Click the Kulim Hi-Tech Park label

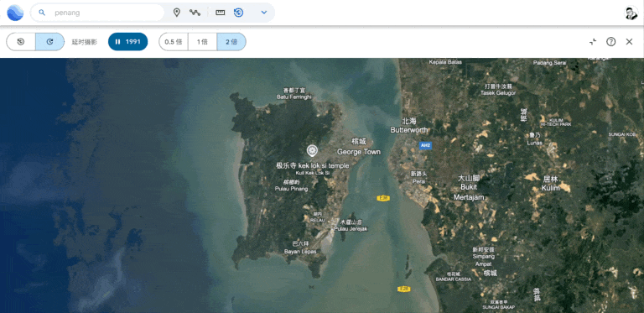pyautogui.click(x=556, y=123)
